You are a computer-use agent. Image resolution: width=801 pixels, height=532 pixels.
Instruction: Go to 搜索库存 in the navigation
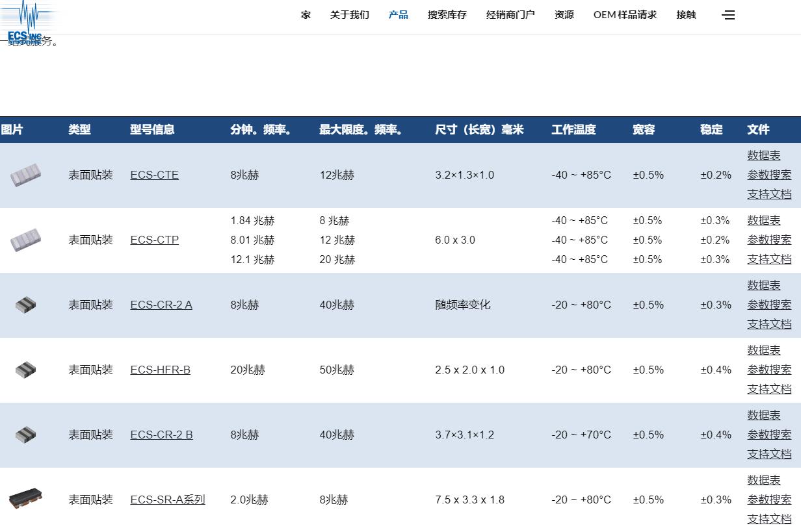447,15
